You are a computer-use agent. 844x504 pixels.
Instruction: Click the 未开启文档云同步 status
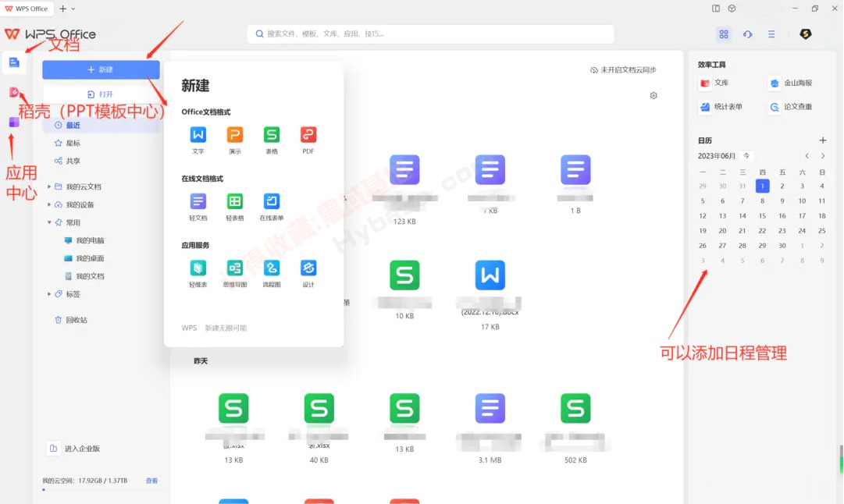click(x=623, y=70)
